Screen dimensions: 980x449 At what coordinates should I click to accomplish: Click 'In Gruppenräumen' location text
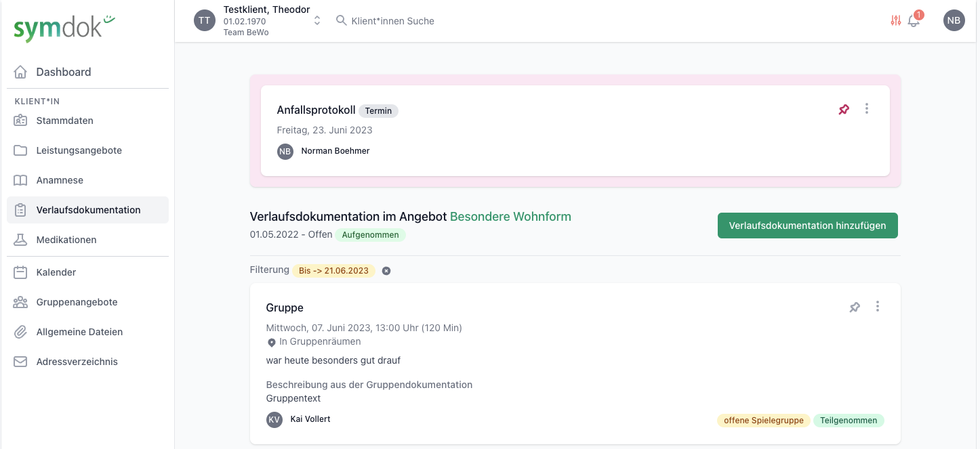[320, 341]
